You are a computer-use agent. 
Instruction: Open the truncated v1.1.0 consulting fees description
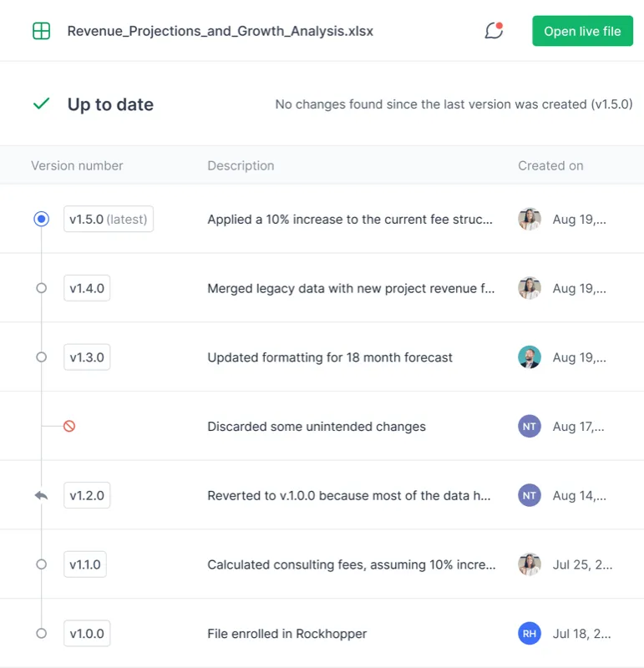point(352,564)
